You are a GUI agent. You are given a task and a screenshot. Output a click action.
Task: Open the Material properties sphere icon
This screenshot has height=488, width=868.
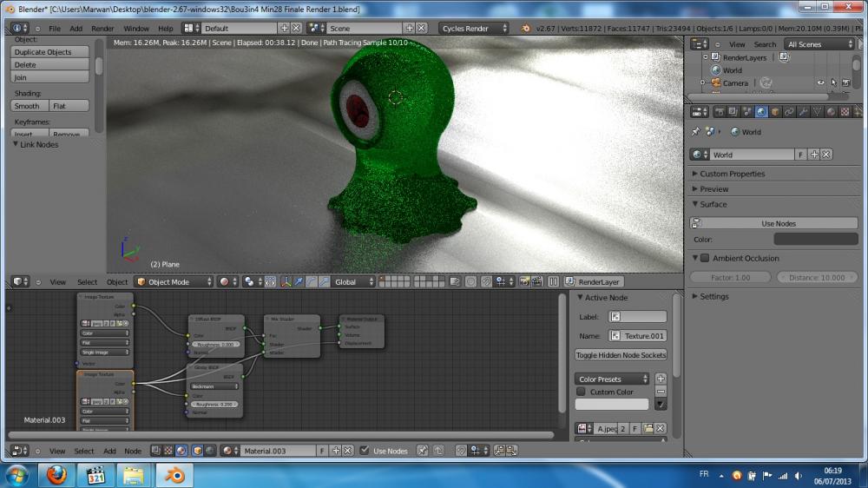tap(831, 112)
